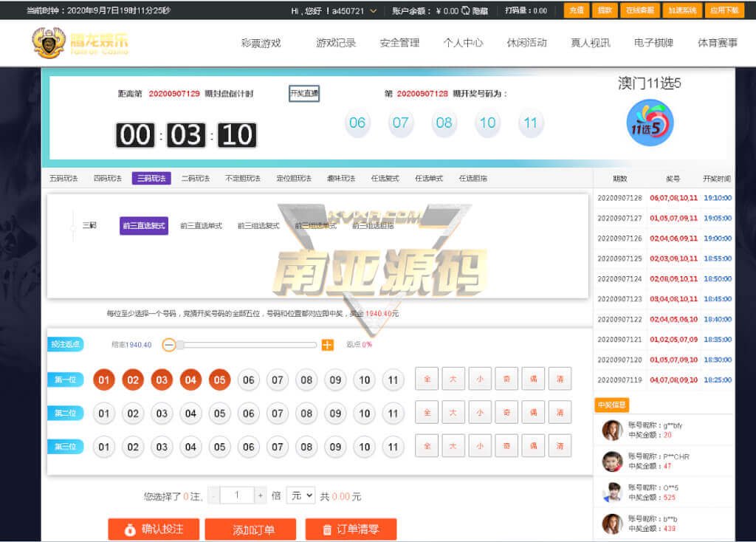Click the rebate slider track
Image resolution: width=756 pixels, height=542 pixels.
tap(247, 345)
